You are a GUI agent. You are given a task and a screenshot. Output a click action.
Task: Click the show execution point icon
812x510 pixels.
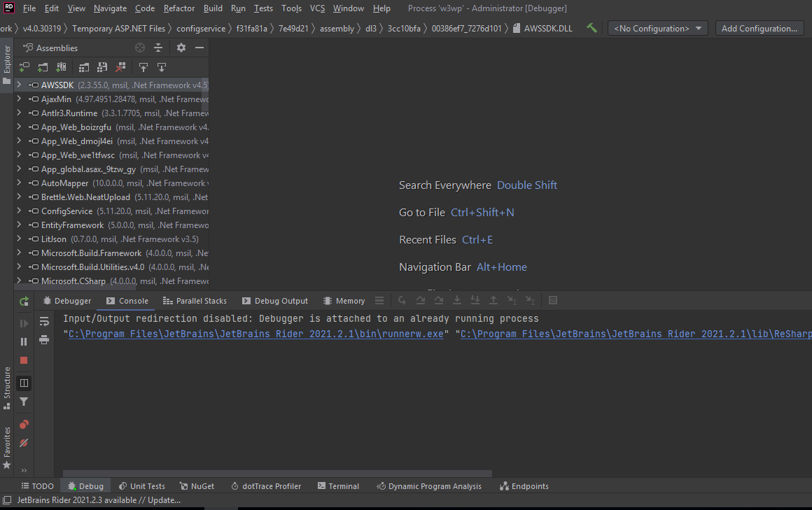(402, 300)
